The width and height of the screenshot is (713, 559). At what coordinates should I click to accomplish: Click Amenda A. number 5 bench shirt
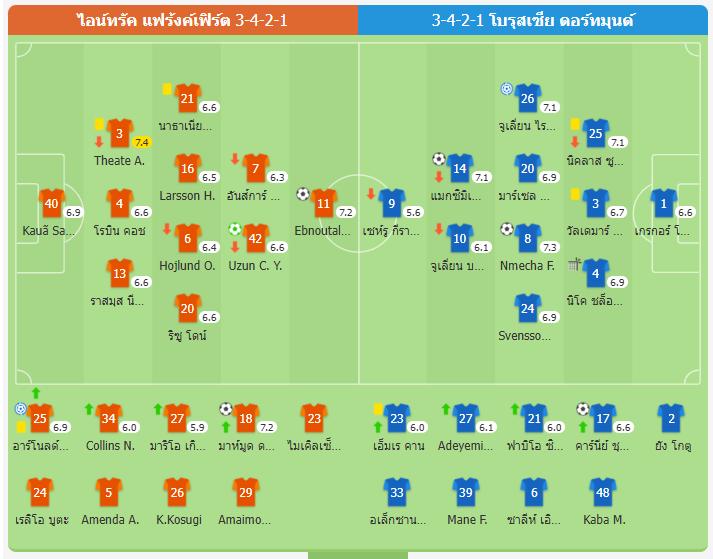pos(110,493)
